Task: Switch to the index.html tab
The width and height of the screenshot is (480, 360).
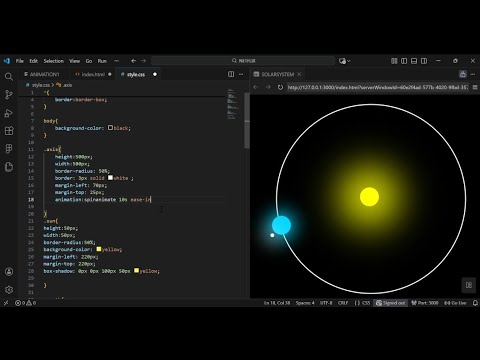Action: click(x=93, y=74)
